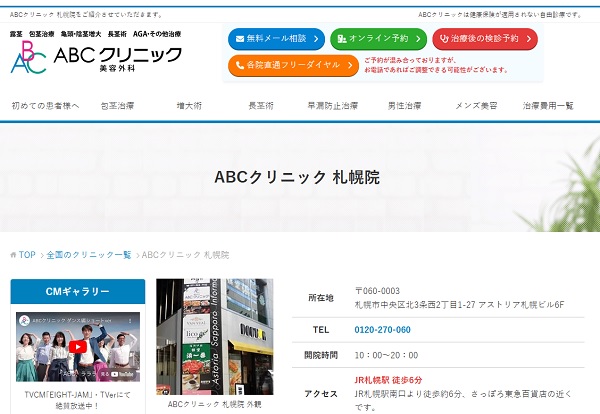The height and width of the screenshot is (414, 600).
Task: Call the 0120-270-060 phone number link
Action: point(383,329)
